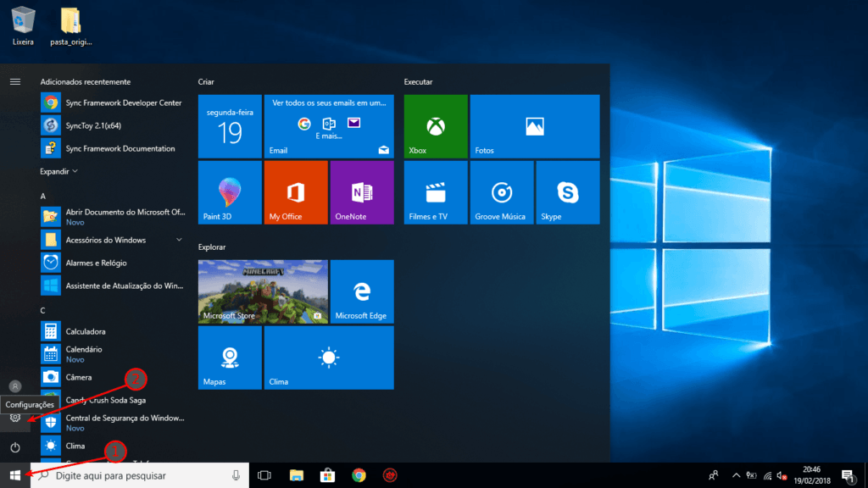The height and width of the screenshot is (488, 868).
Task: Launch Microsoft Edge from its tile
Action: coord(361,291)
